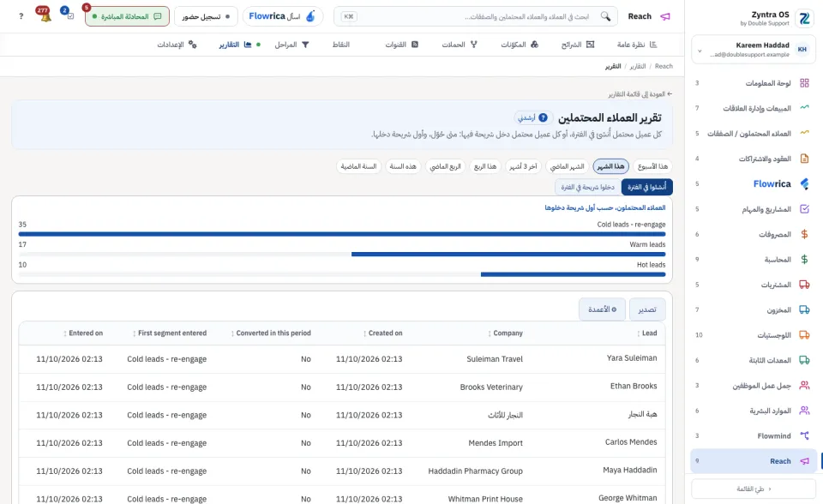823x504 pixels.
Task: Choose the الربع الماضي period chip
Action: click(445, 166)
